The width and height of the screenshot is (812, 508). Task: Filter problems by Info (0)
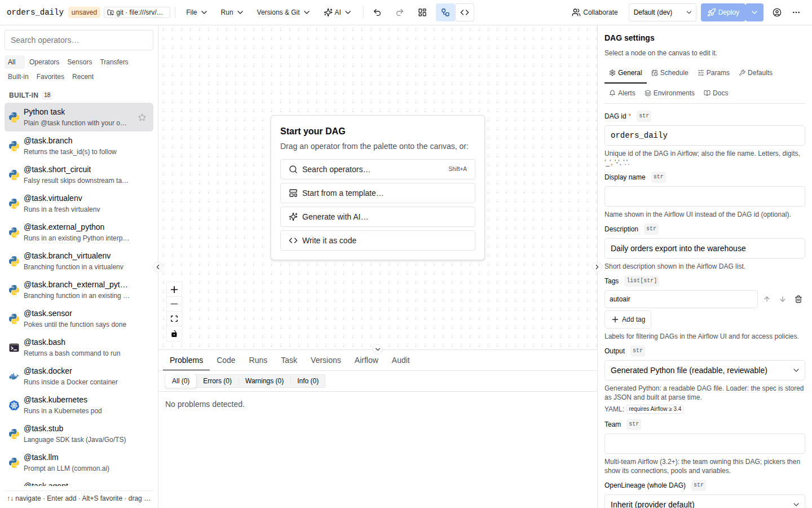coord(308,381)
